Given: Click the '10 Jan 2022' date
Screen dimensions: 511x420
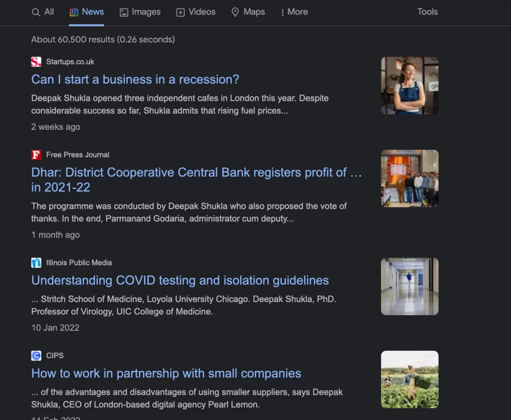Looking at the screenshot, I should (55, 327).
